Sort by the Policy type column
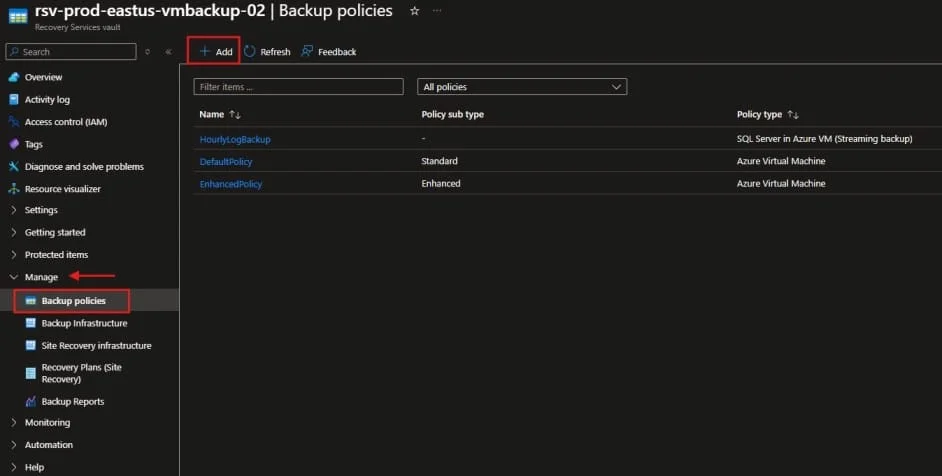The width and height of the screenshot is (942, 476). 768,114
